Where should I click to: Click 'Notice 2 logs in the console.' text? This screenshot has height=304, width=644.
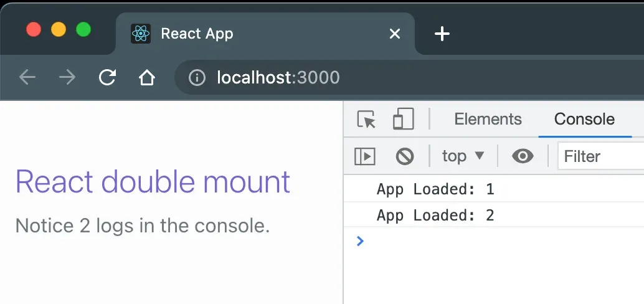(x=143, y=225)
